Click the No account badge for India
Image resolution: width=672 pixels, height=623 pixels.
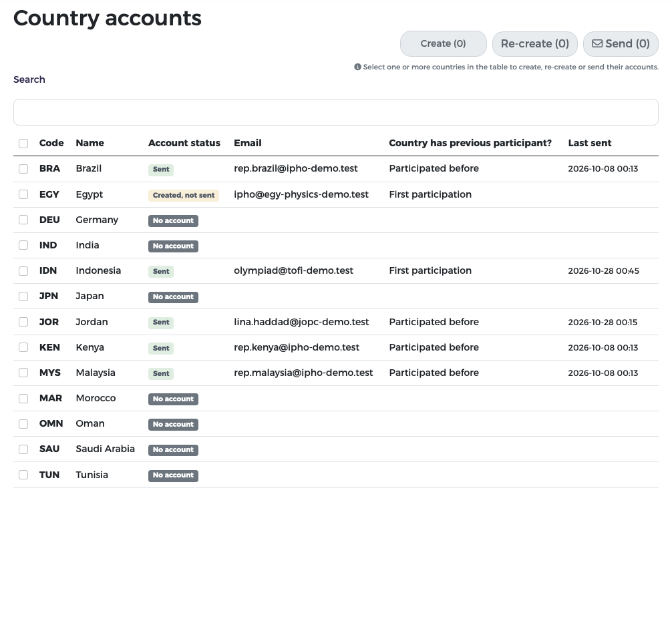pos(173,246)
